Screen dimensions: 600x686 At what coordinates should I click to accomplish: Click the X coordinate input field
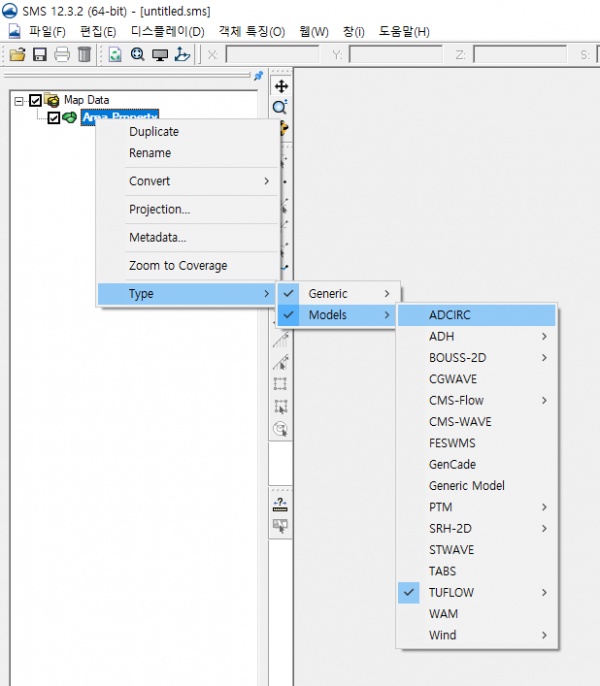[x=273, y=55]
